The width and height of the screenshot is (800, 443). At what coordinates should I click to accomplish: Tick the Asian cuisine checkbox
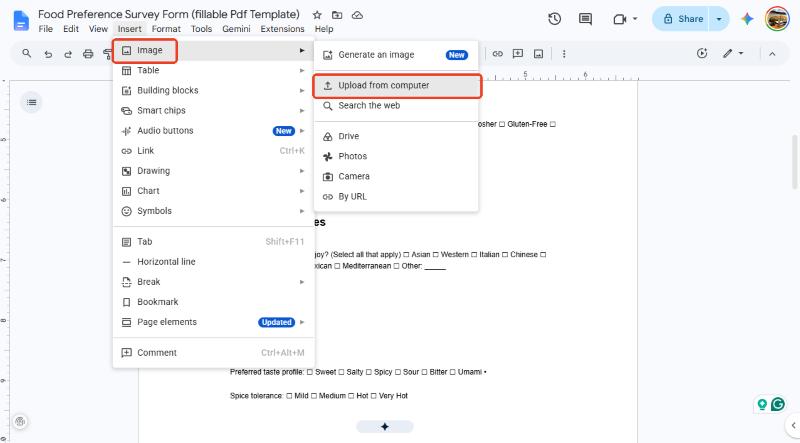(x=406, y=255)
